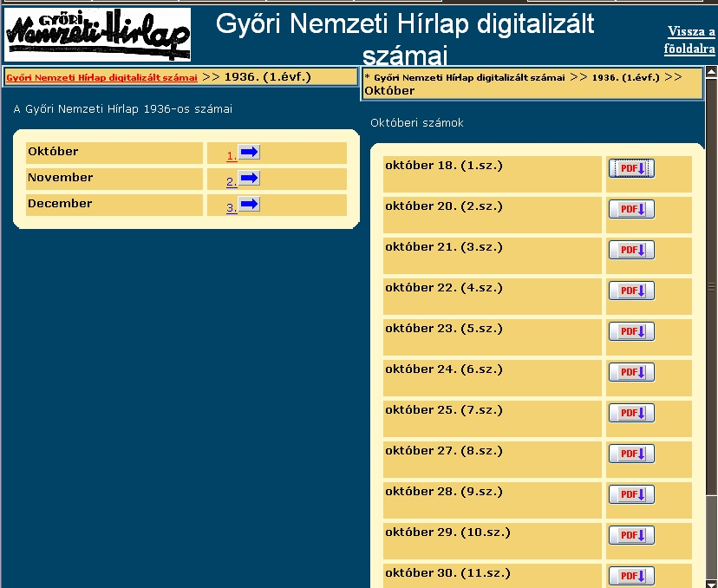Screen dimensions: 718x588
Task: Click the Október breadcrumb label in right pane
Action: (389, 91)
